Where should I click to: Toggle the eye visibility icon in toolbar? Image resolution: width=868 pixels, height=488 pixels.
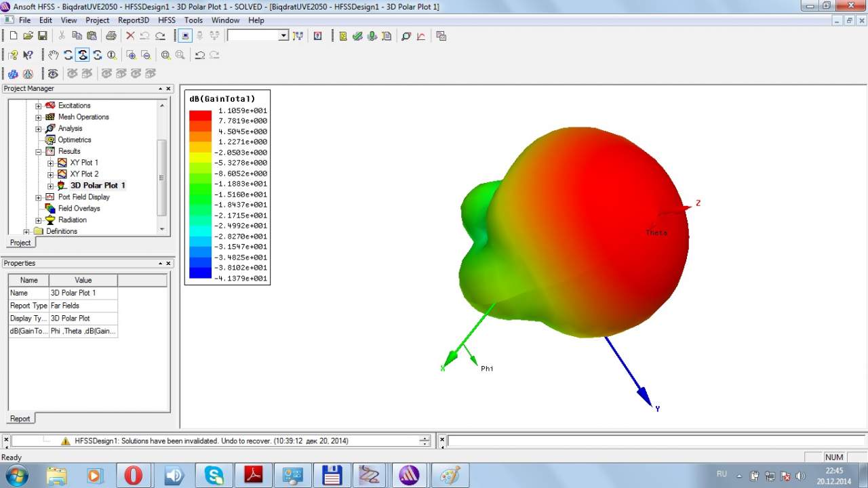tap(53, 73)
